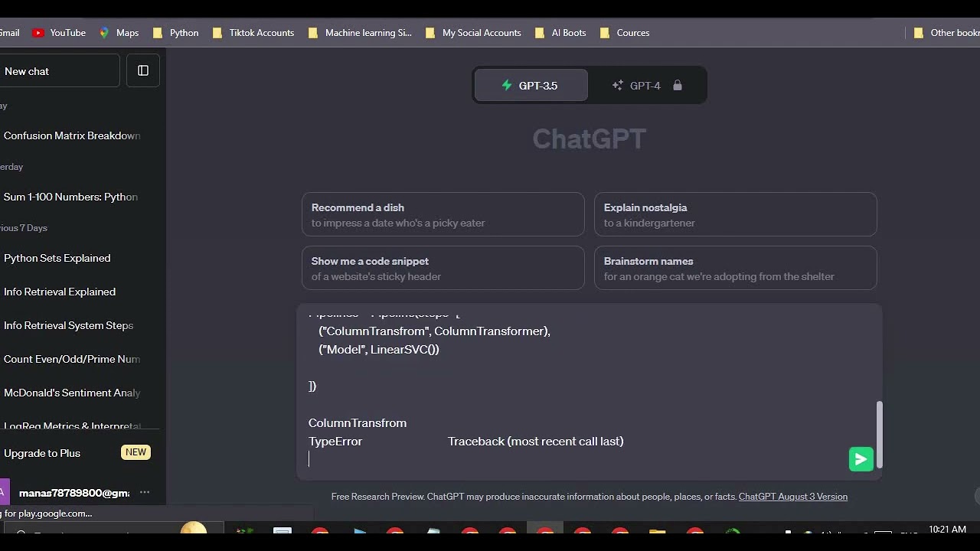980x551 pixels.
Task: Click the green send message arrow button
Action: (x=861, y=459)
